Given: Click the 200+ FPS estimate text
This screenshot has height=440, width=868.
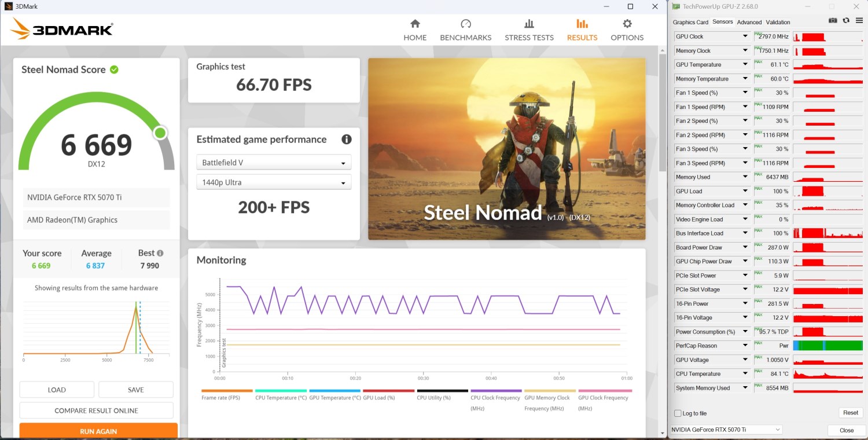Looking at the screenshot, I should point(274,207).
